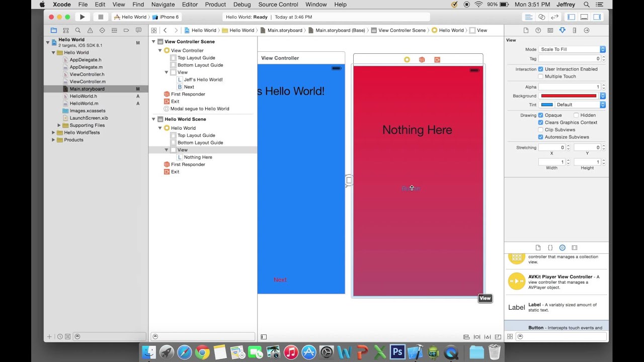Select the Modal segue to Hello World
The width and height of the screenshot is (644, 362).
[x=196, y=109]
